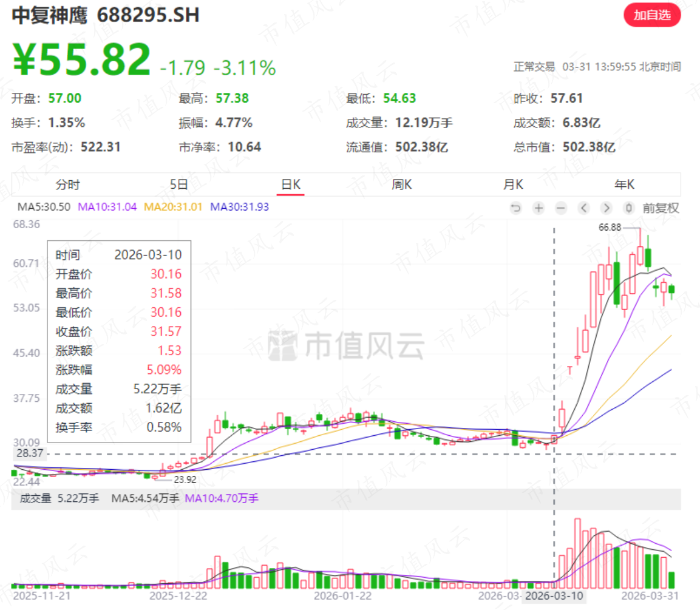Click the tooltip 收盘价 value 31.57
Screen dimensions: 700x610
point(166,331)
